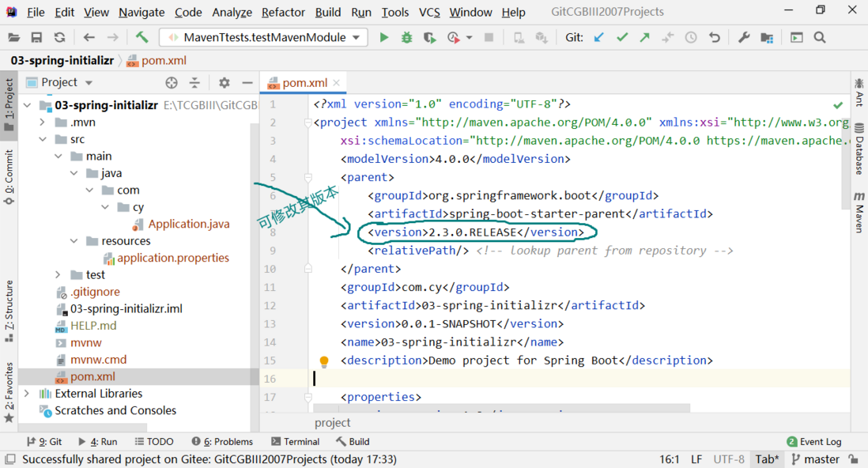Build the project with the hammer icon
Screen dimensions: 868x468
click(x=142, y=37)
